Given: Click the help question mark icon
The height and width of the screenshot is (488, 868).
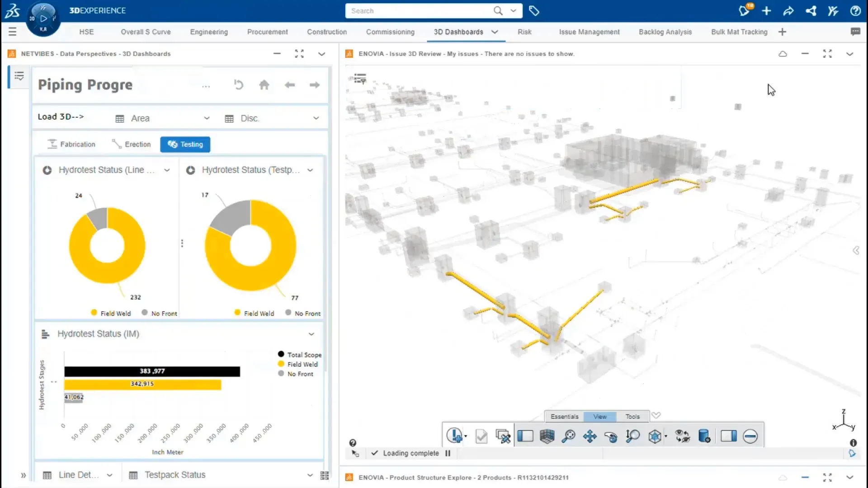Looking at the screenshot, I should (x=856, y=11).
